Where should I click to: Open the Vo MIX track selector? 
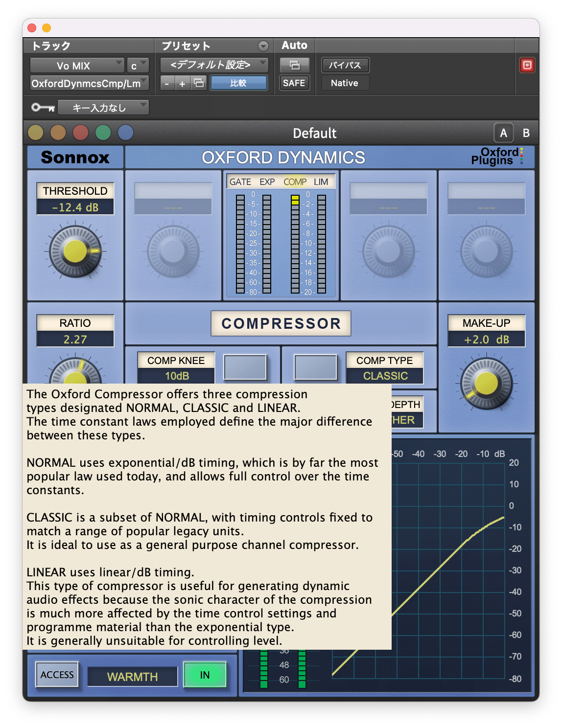tap(76, 65)
